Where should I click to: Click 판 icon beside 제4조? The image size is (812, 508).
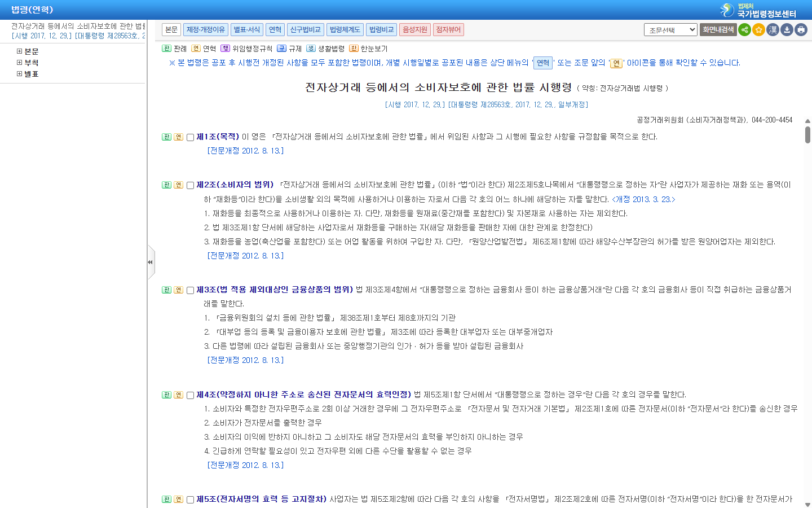(166, 395)
